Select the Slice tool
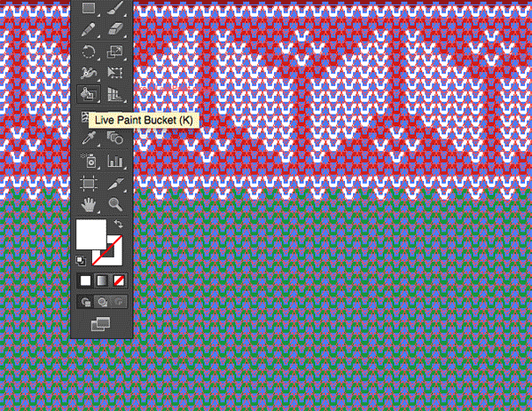 coord(115,184)
